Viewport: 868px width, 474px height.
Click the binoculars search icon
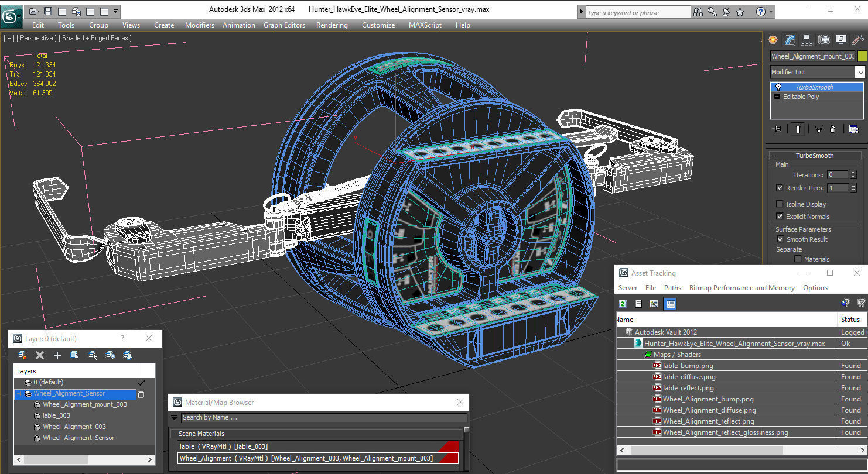(x=698, y=12)
